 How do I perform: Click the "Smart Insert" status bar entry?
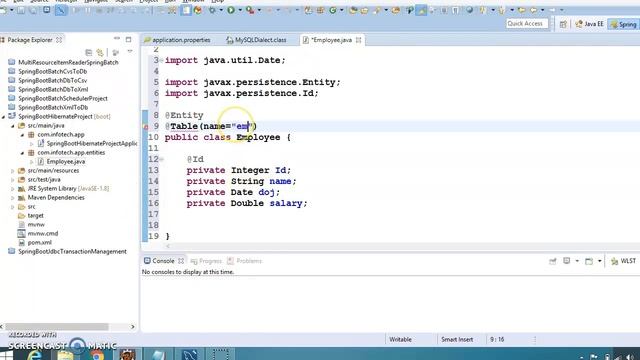pos(457,339)
